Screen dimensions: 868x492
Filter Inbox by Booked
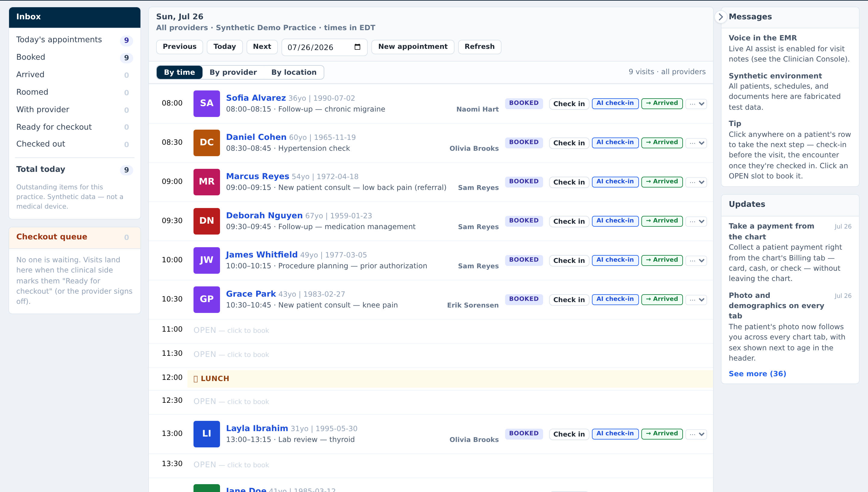74,58
